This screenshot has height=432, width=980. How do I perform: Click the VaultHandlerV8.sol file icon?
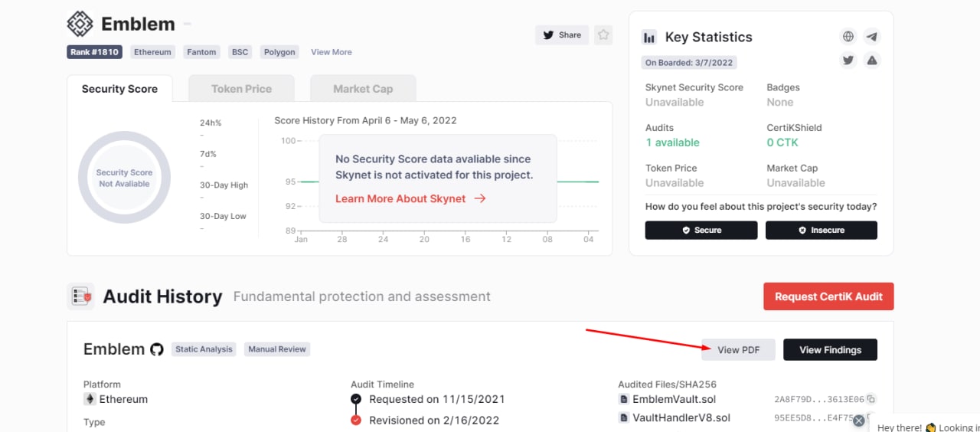(623, 417)
